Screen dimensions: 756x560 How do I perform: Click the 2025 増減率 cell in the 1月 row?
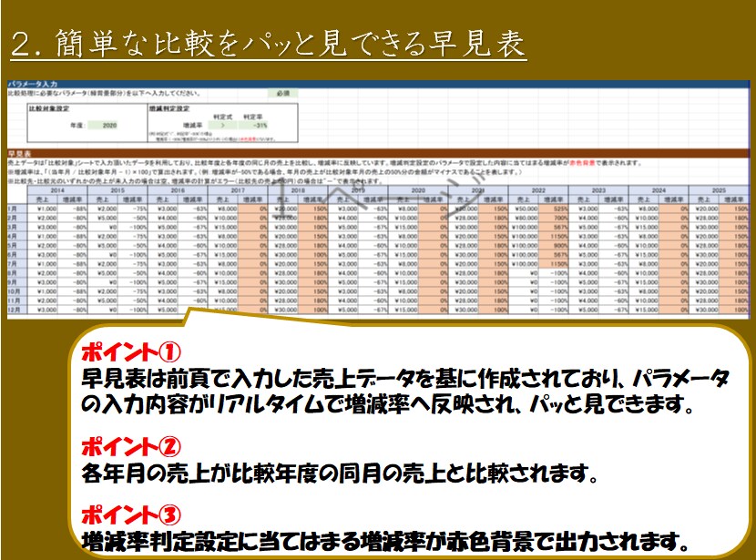click(x=734, y=209)
